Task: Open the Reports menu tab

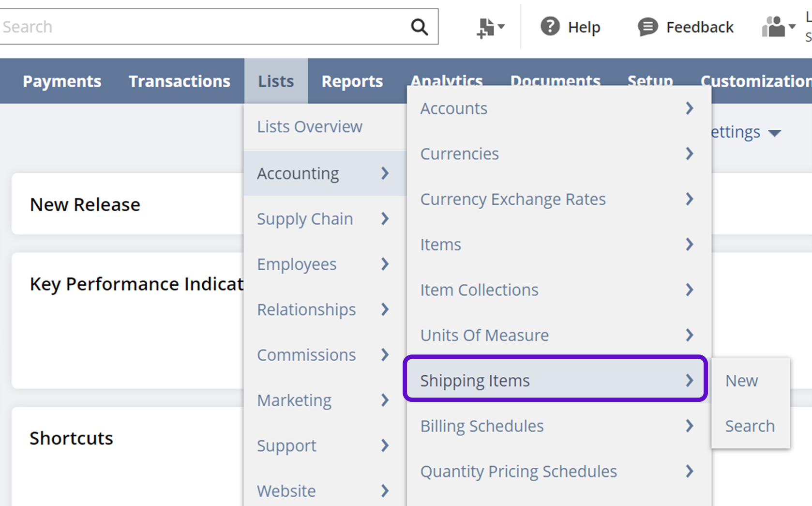Action: pos(352,81)
